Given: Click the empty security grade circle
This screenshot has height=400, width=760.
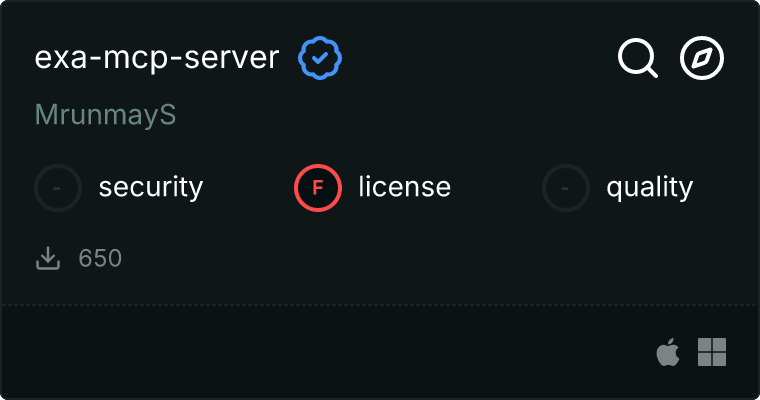Looking at the screenshot, I should [x=58, y=187].
